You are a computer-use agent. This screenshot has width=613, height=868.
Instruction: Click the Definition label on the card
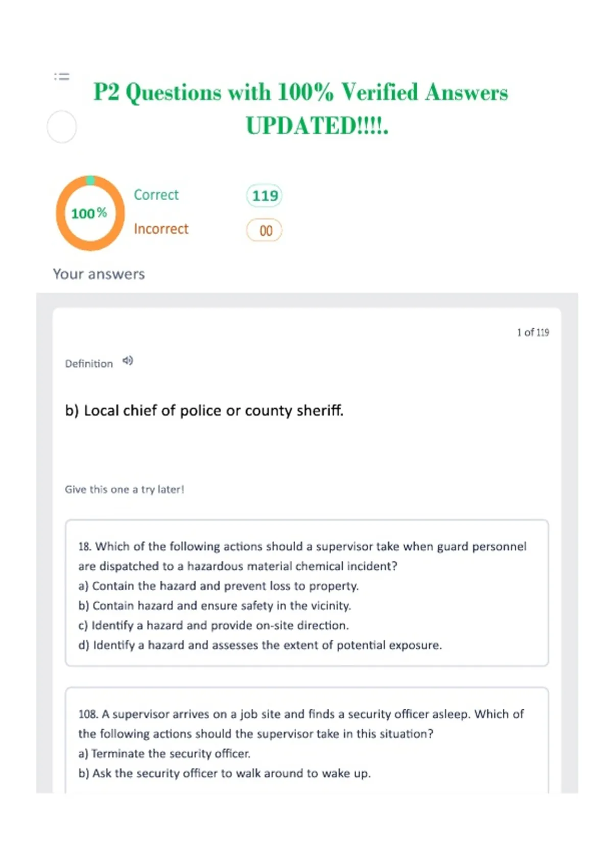pos(89,364)
